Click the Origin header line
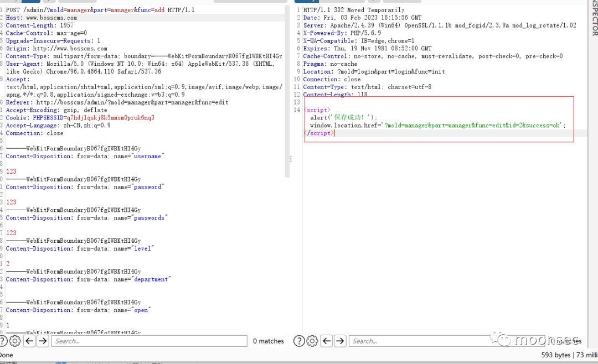 [56, 49]
